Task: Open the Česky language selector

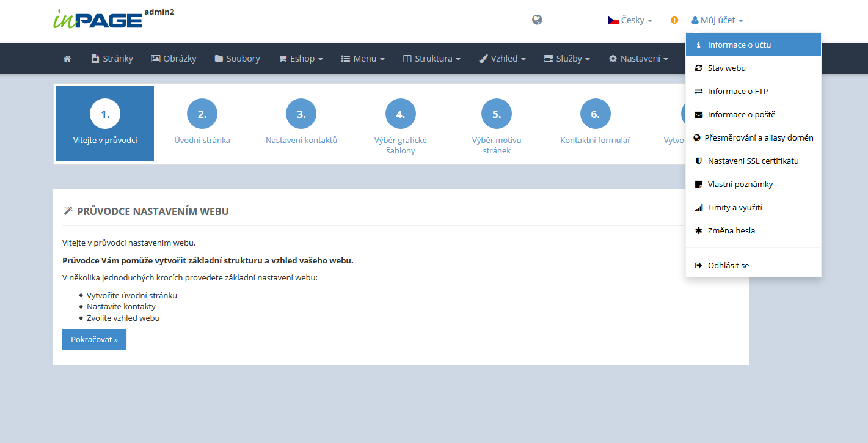Action: [x=630, y=20]
